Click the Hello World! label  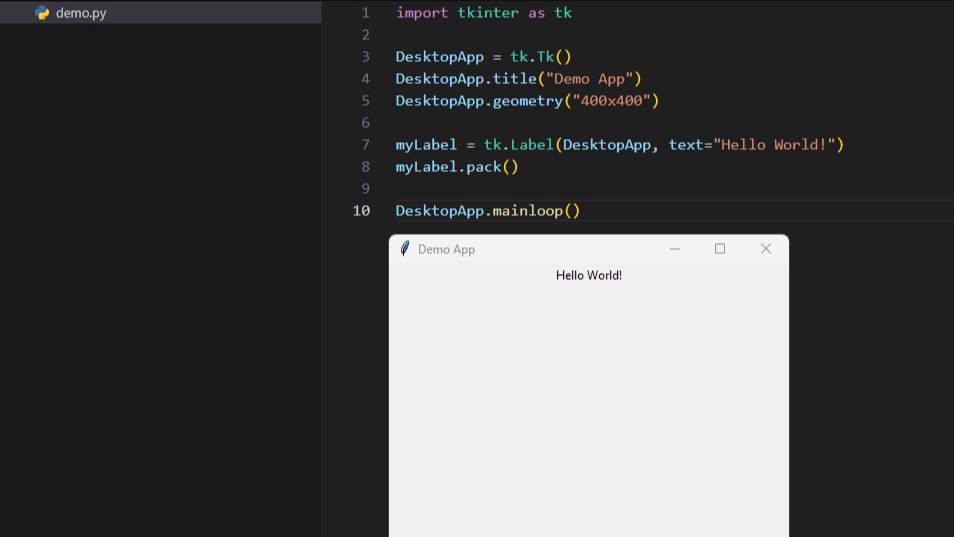pyautogui.click(x=589, y=275)
